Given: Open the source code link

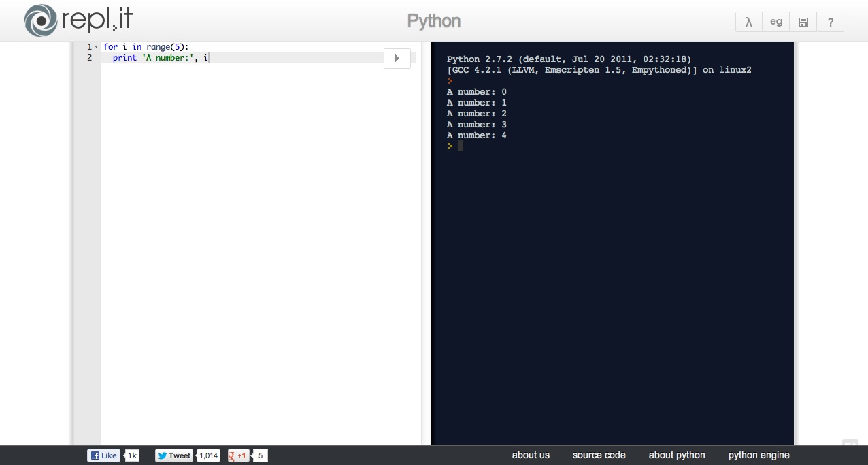Looking at the screenshot, I should tap(599, 455).
